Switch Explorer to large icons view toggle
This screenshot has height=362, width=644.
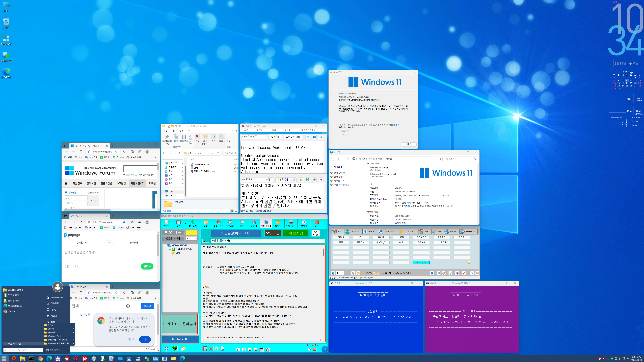(x=236, y=211)
